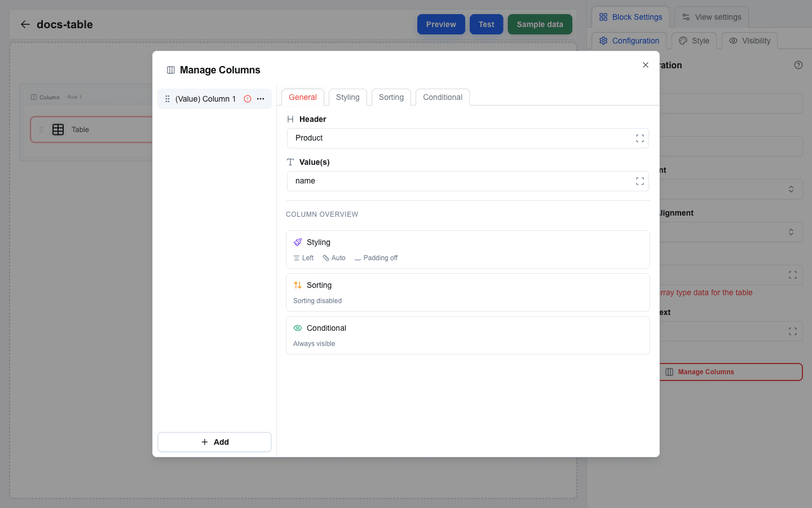Open the alignment dropdown in settings panel
The image size is (812, 508).
pos(731,232)
